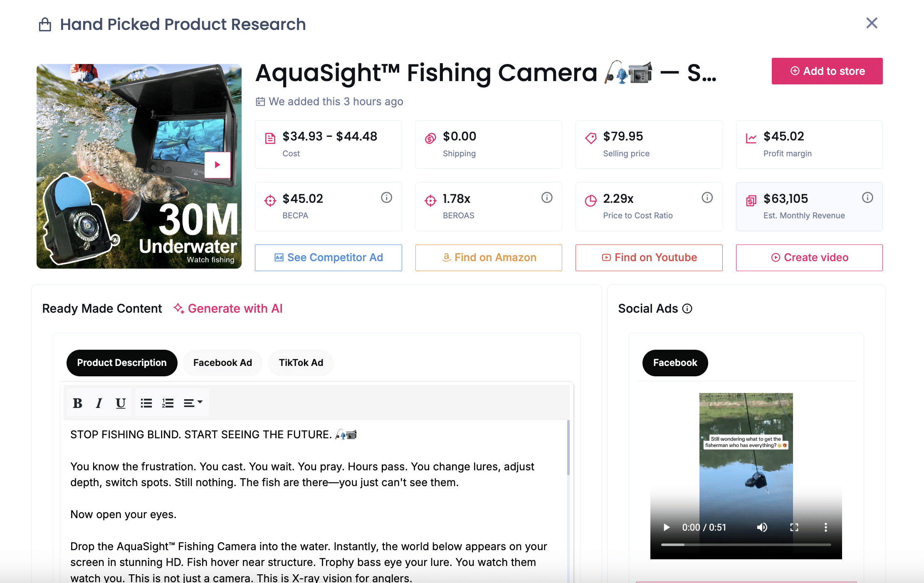
Task: Apply italic formatting to description text
Action: [x=99, y=402]
